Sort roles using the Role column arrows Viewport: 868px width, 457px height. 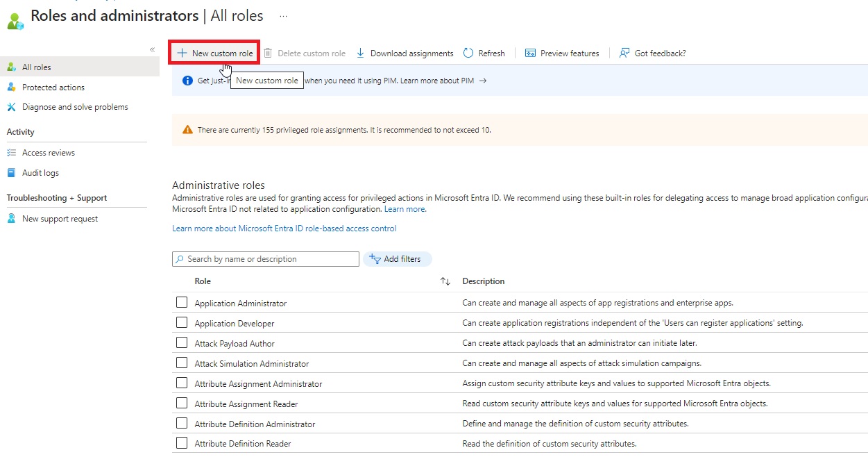click(445, 281)
